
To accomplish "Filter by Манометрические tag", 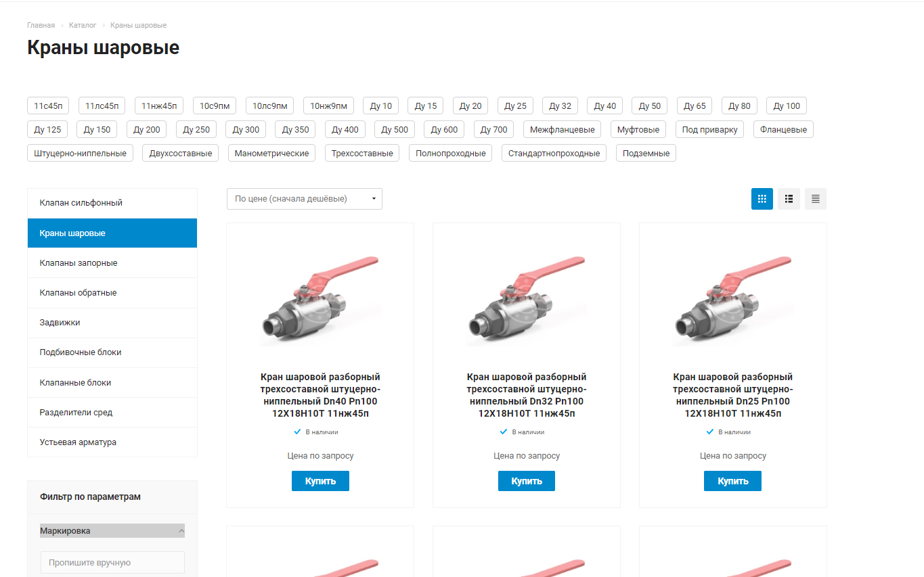I will 272,153.
